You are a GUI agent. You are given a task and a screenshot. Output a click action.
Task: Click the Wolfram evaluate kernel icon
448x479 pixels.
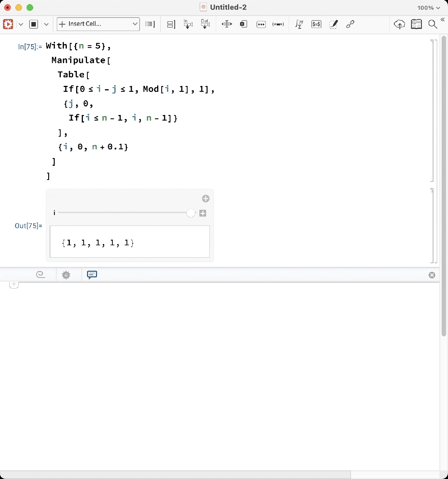coord(8,24)
